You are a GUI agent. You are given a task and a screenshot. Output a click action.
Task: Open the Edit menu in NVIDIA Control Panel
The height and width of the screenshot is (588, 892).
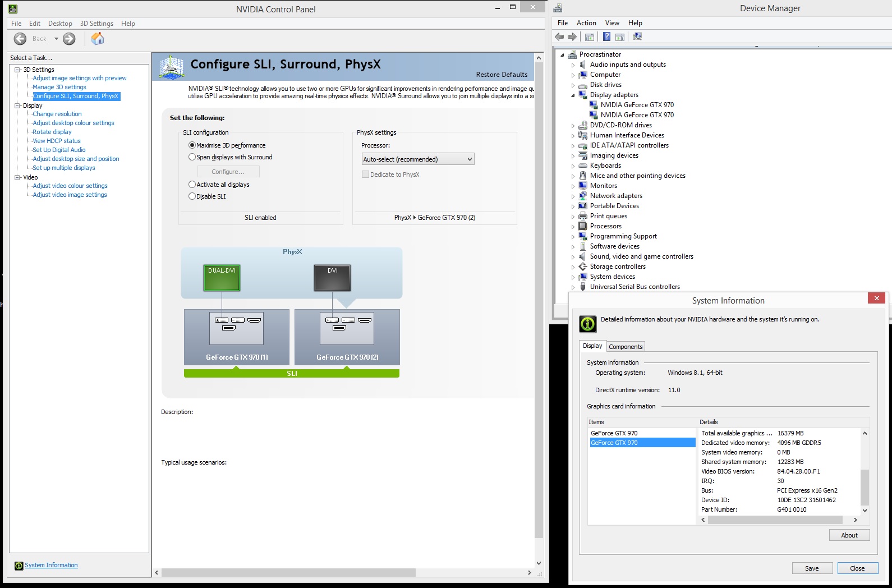(35, 24)
